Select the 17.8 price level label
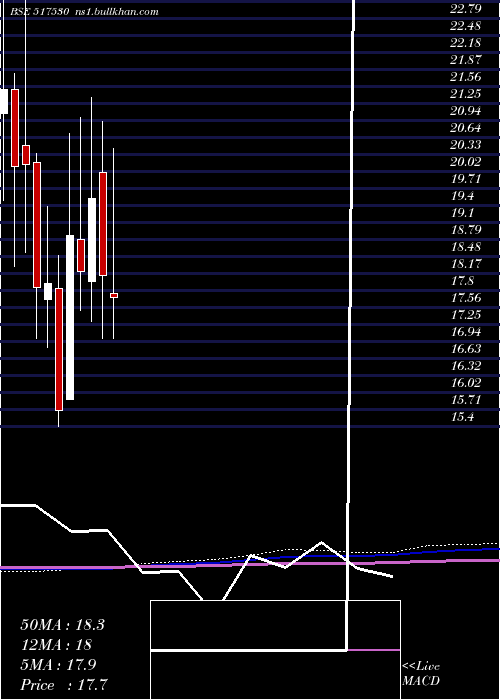 [462, 280]
